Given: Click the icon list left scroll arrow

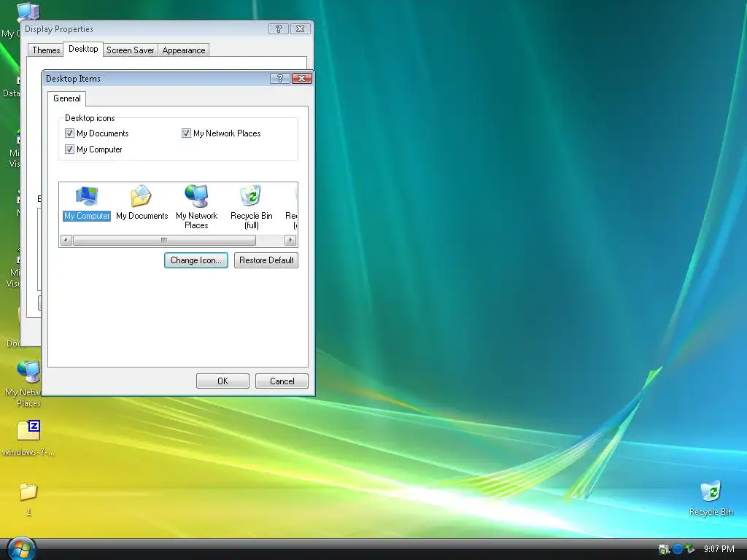Looking at the screenshot, I should 66,240.
